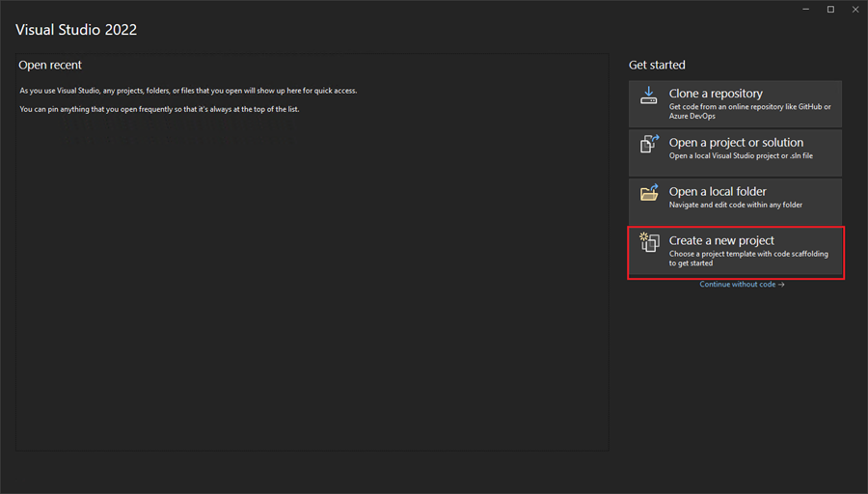Click the Get started heading
The image size is (868, 494).
point(657,65)
